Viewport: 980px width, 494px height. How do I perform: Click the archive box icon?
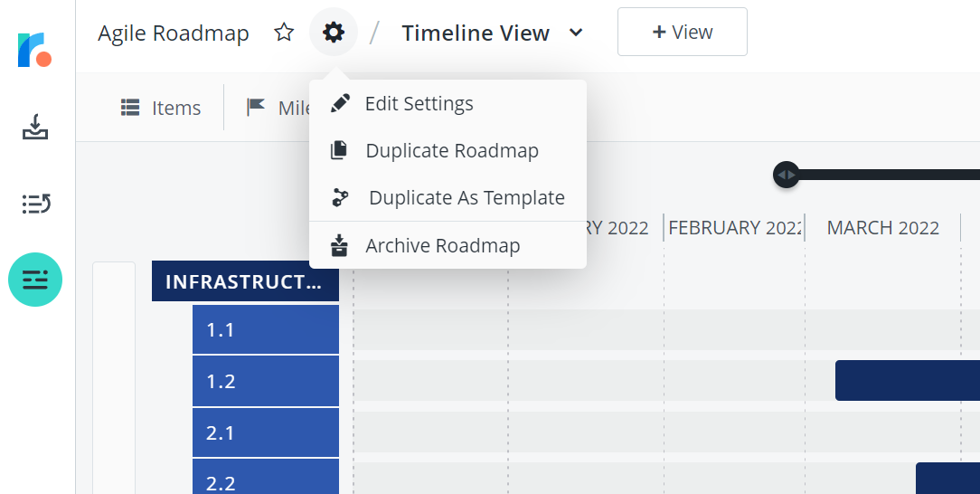click(339, 246)
